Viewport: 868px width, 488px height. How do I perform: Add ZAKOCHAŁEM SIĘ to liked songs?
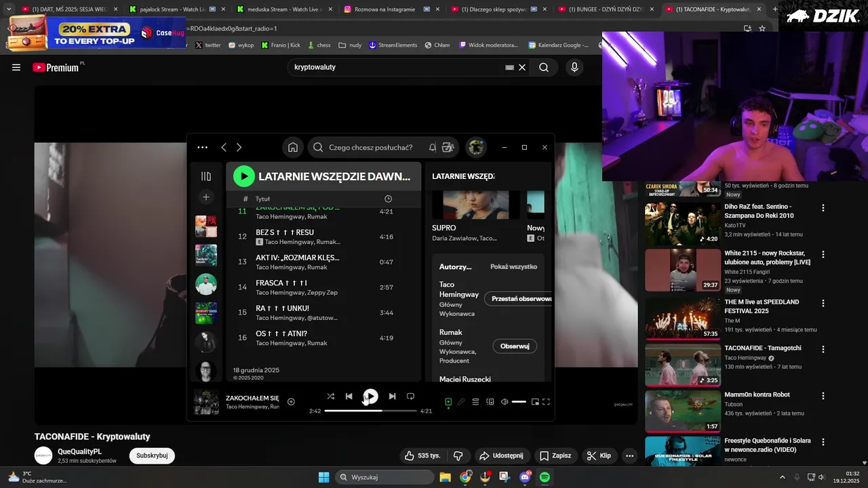tap(291, 402)
